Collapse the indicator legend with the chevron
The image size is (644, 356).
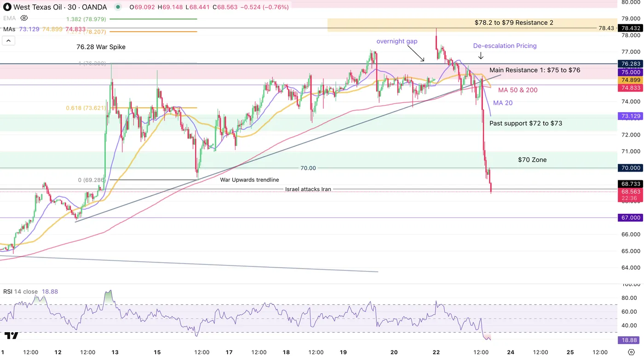[x=9, y=41]
